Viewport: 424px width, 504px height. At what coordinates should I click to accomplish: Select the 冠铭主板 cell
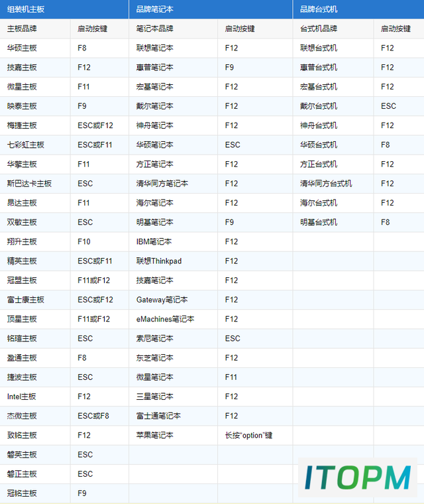[35, 493]
